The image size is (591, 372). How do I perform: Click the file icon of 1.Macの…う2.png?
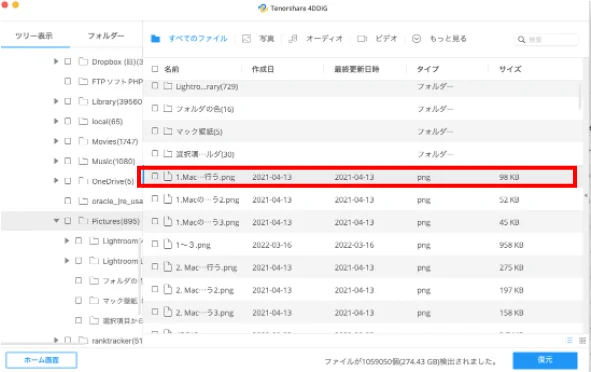click(168, 199)
